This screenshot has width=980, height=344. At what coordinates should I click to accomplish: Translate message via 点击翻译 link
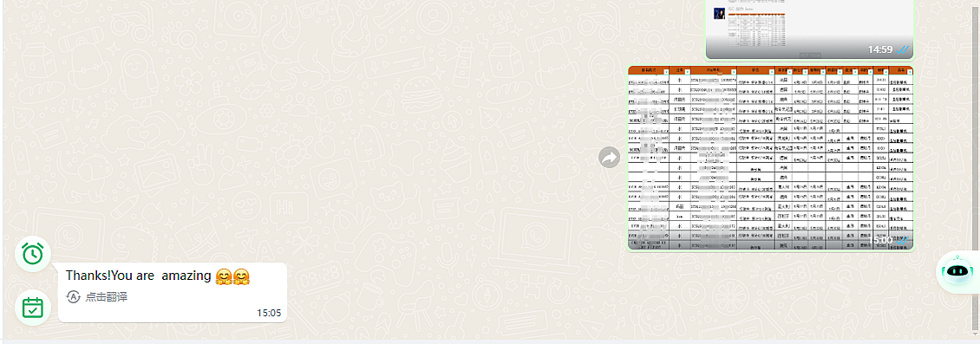tap(107, 297)
